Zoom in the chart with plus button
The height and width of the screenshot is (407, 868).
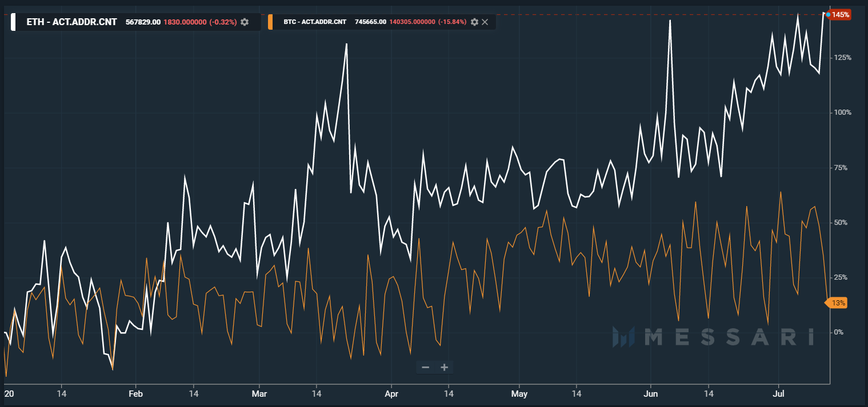pyautogui.click(x=444, y=367)
